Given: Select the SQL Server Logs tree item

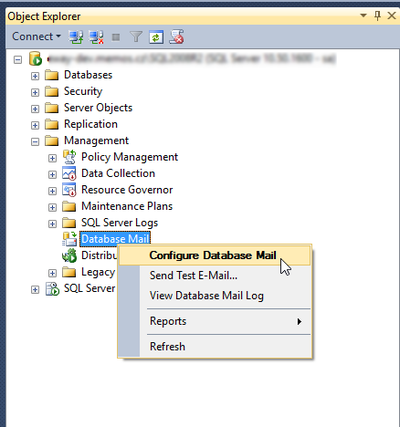Looking at the screenshot, I should tap(120, 223).
